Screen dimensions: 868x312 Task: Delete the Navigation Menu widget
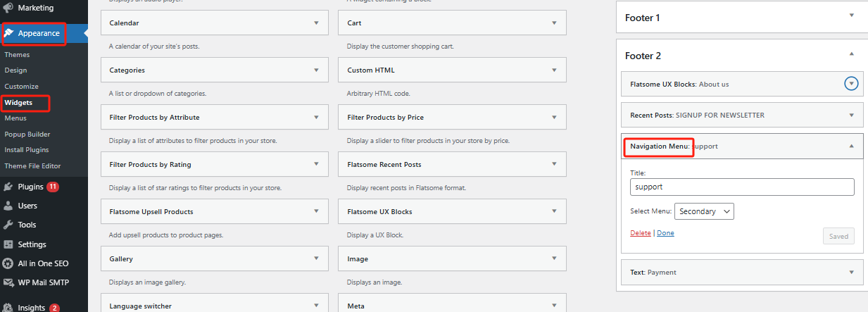(641, 233)
